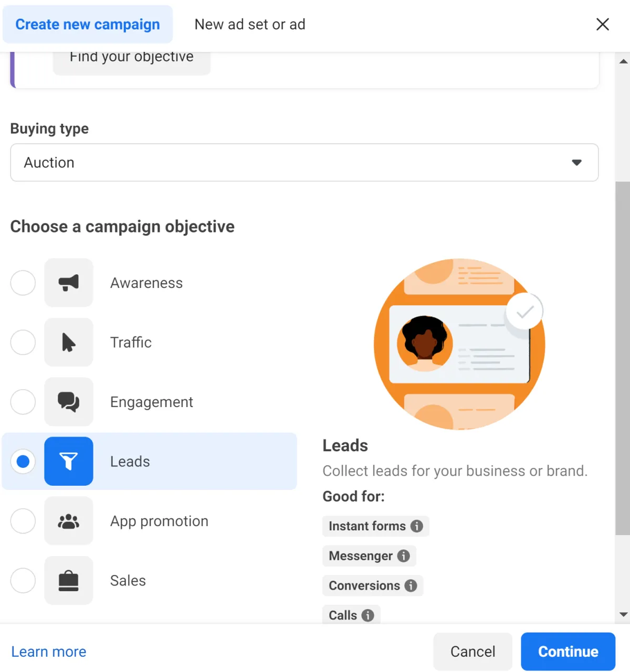Switch to New ad set or ad tab
Image resolution: width=630 pixels, height=672 pixels.
point(250,24)
